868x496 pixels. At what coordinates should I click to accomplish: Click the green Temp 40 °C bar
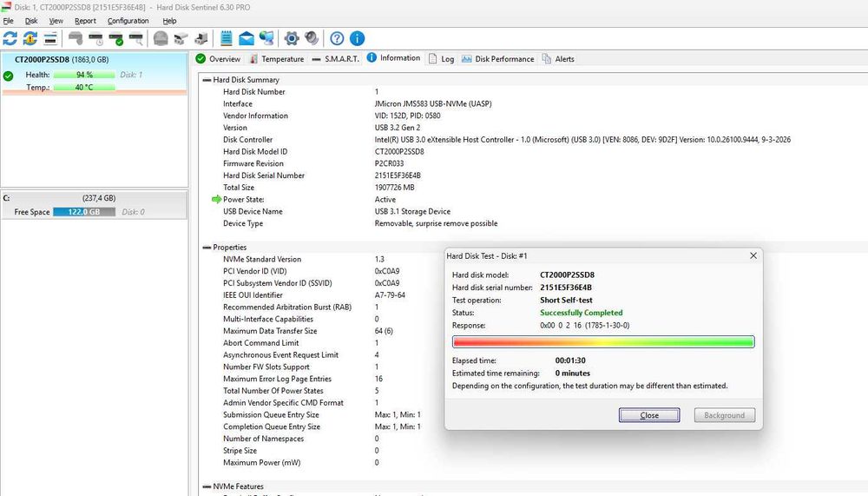84,87
